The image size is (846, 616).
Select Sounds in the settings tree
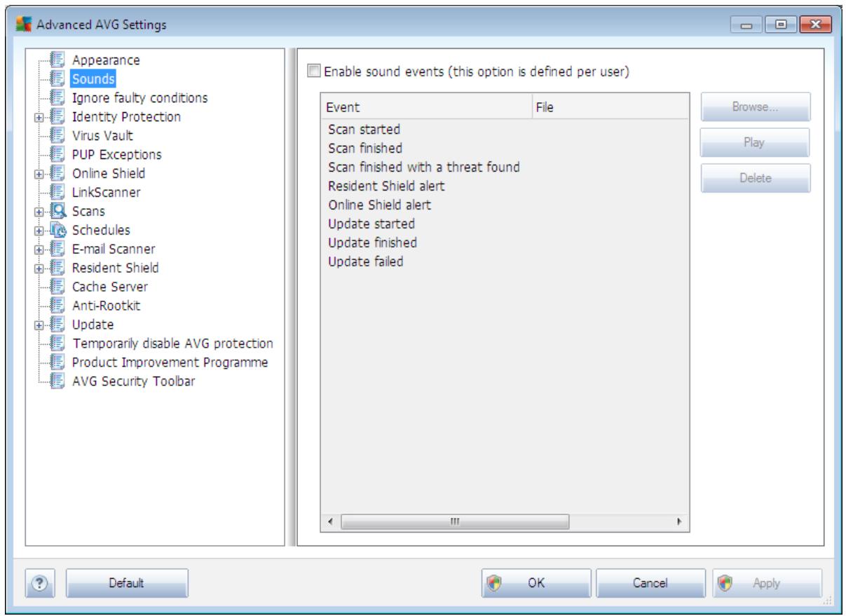point(93,78)
